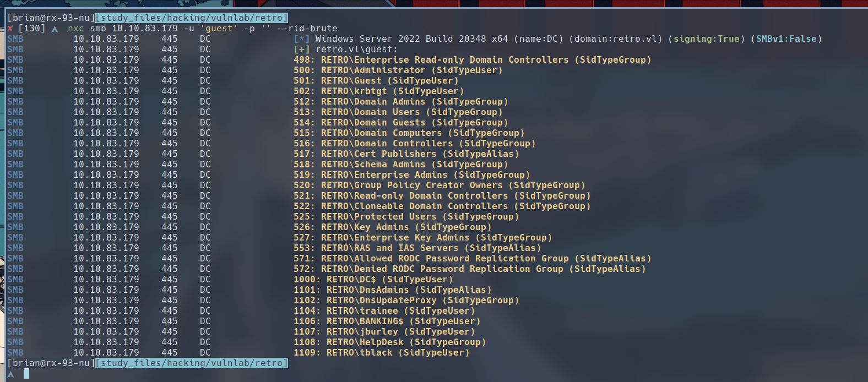Click the prompt arrow symbol before nxc
The image size is (868, 382).
[x=55, y=29]
